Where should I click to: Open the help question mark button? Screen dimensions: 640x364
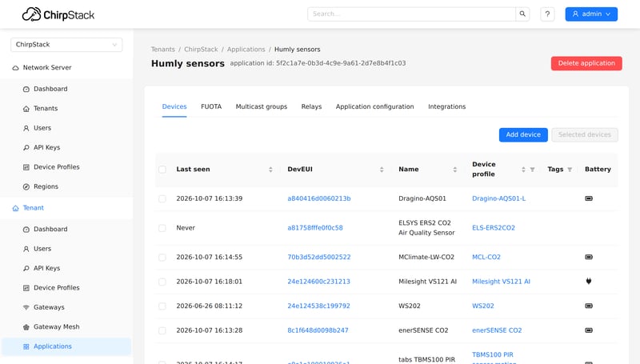tap(547, 14)
